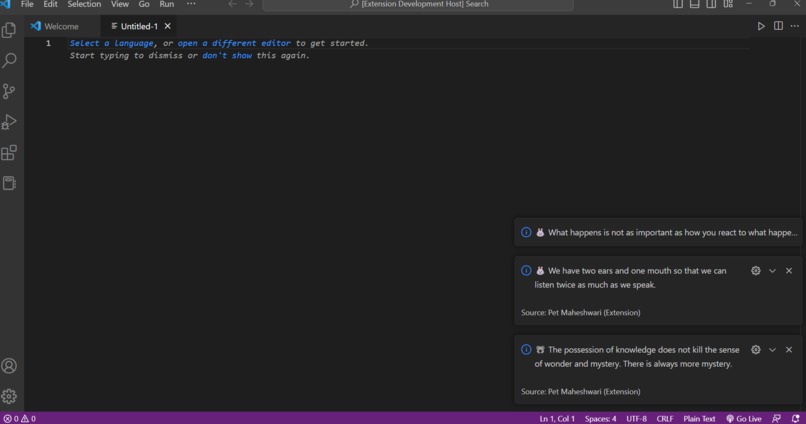Screen dimensions: 806x424
Task: Click Ln 1, Col 1 in status bar
Action: tap(557, 419)
